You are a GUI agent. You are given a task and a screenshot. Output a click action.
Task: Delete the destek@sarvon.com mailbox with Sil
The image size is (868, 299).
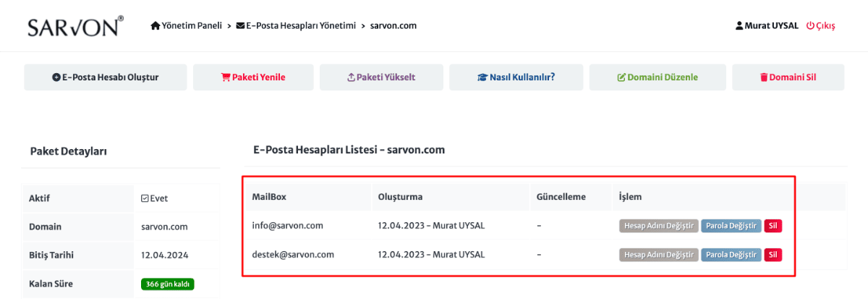pos(773,255)
